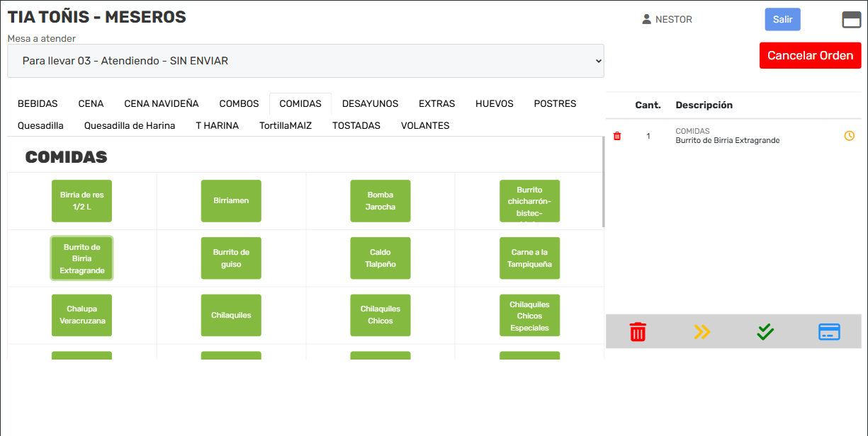The height and width of the screenshot is (436, 868).
Task: Add Caldo Tlalpeño to the order
Action: pos(381,258)
